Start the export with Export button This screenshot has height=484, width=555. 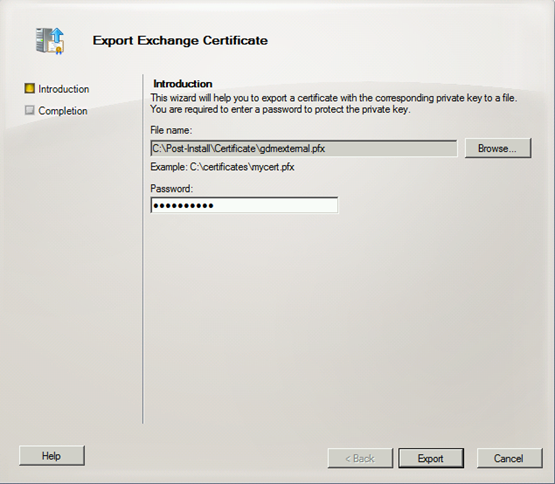click(431, 458)
